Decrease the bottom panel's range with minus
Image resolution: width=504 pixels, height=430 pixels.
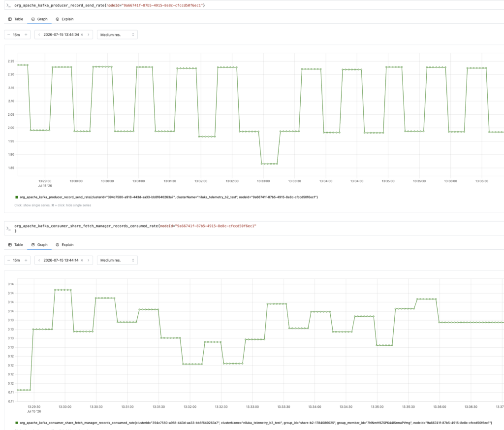(9, 260)
